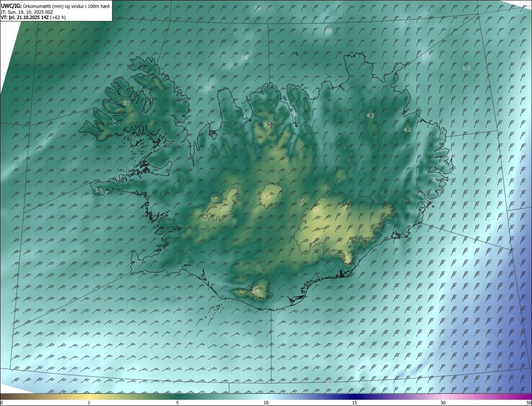
Task: Click the 4.3 value label on the map
Action: tap(370, 115)
